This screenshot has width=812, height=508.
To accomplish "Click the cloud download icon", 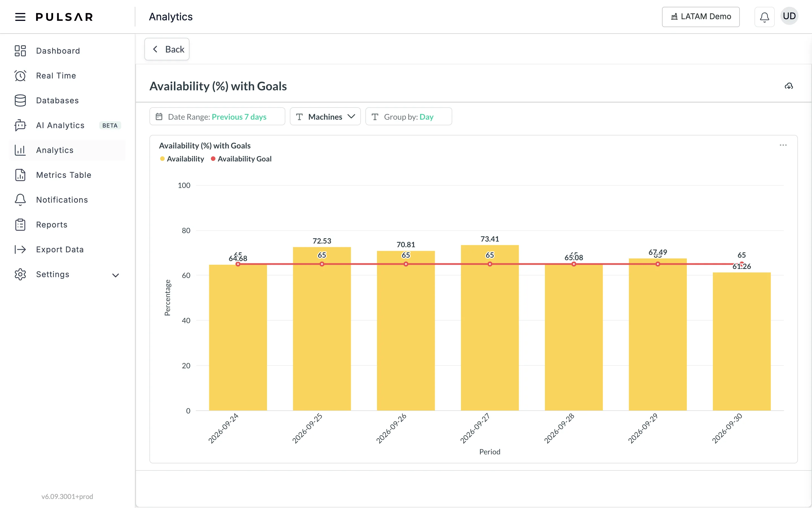I will tap(789, 86).
